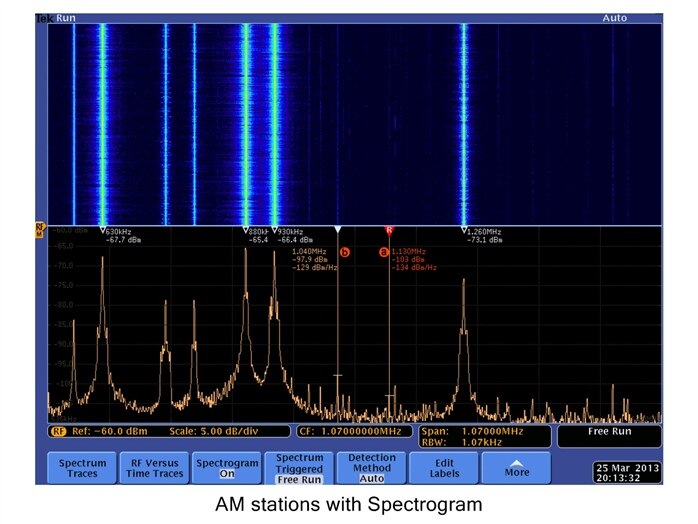Image resolution: width=698 pixels, height=524 pixels.
Task: Open the Spectrum Traces menu
Action: pos(82,468)
